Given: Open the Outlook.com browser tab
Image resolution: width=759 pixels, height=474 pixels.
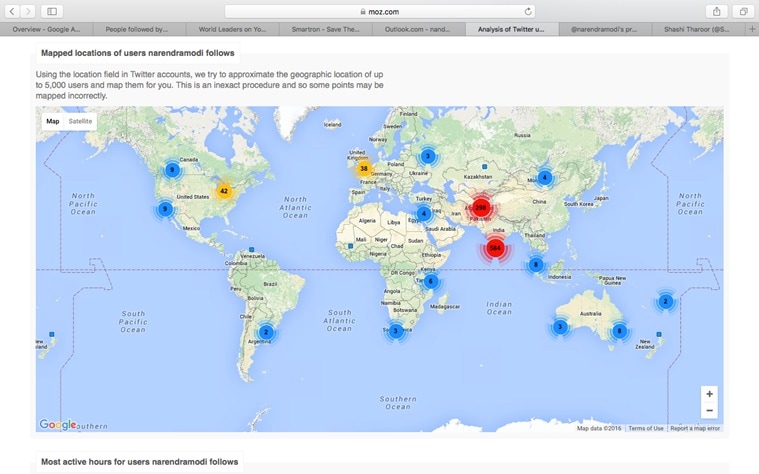Looking at the screenshot, I should click(418, 30).
